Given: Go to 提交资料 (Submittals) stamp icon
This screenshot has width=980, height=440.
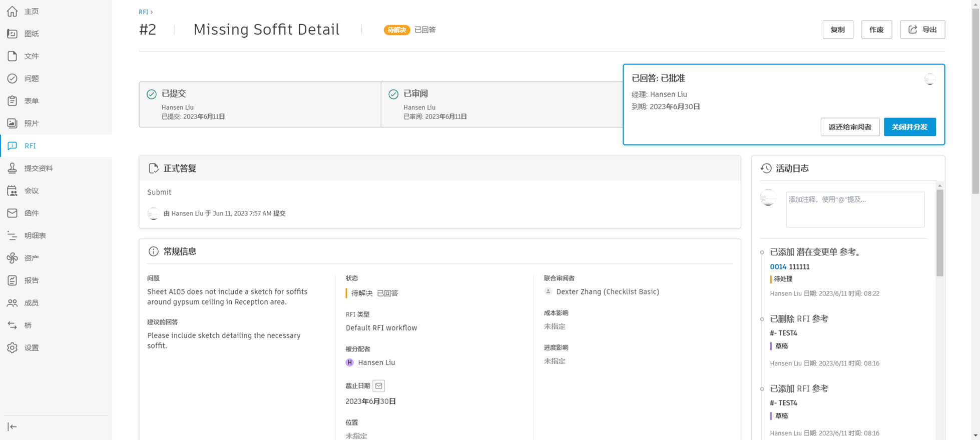Looking at the screenshot, I should [x=13, y=168].
